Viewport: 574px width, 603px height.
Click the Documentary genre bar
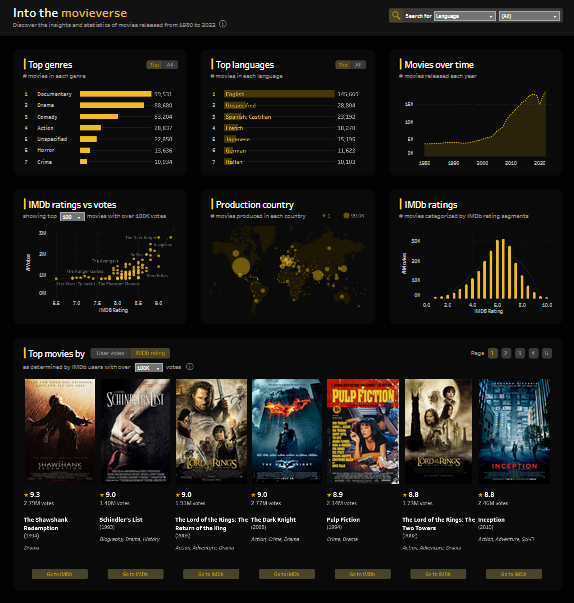coord(115,94)
